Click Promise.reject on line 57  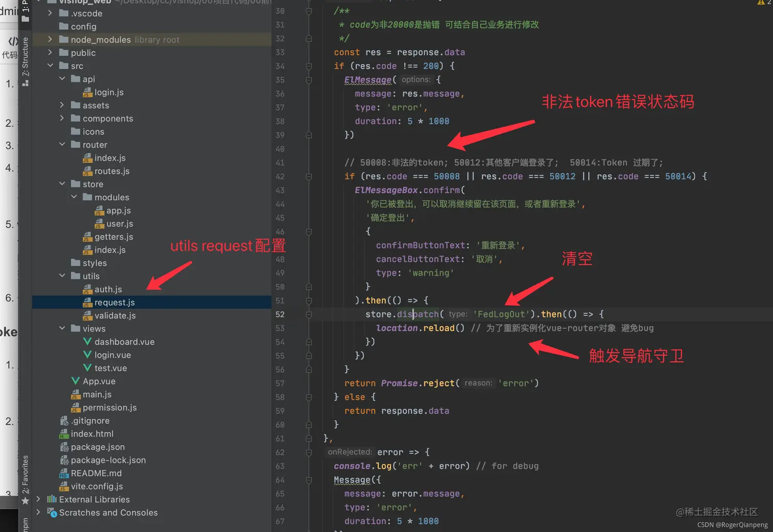pos(418,383)
